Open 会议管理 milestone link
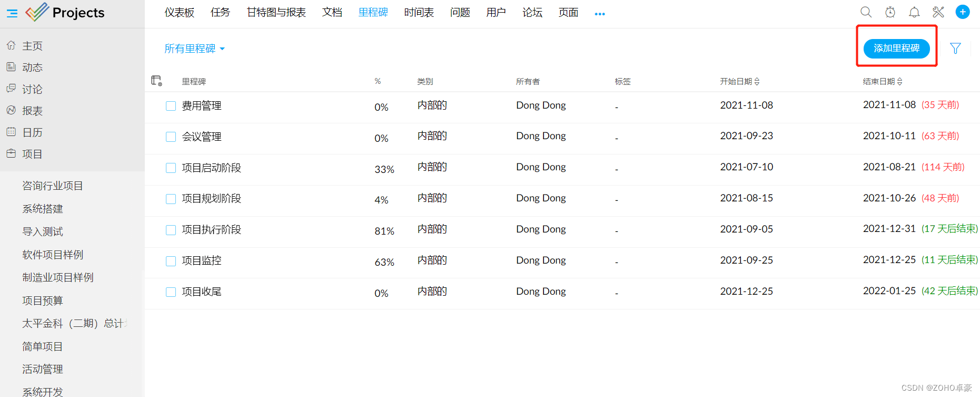Screen dimensions: 980x397 pyautogui.click(x=202, y=137)
